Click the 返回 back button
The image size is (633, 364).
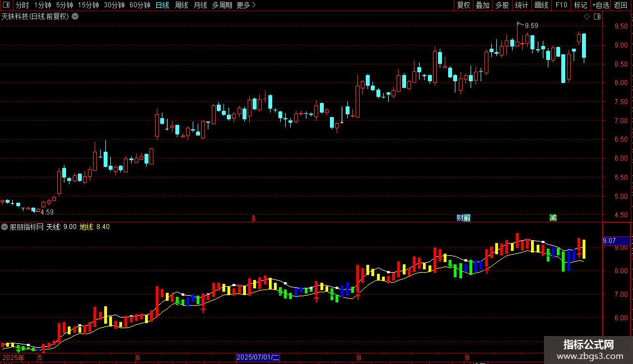[x=621, y=5]
